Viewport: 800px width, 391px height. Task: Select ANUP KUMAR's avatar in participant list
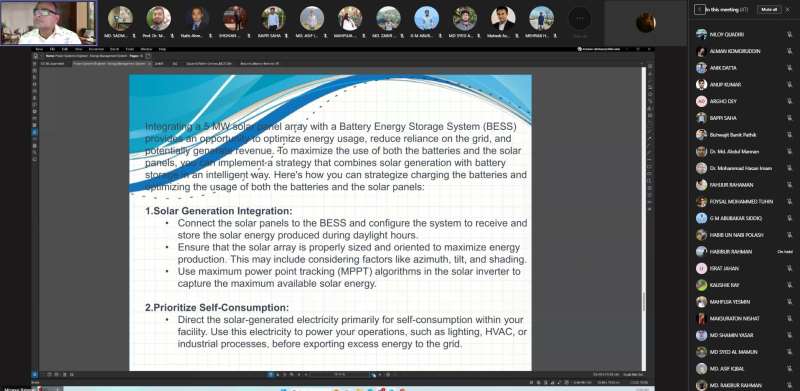702,85
